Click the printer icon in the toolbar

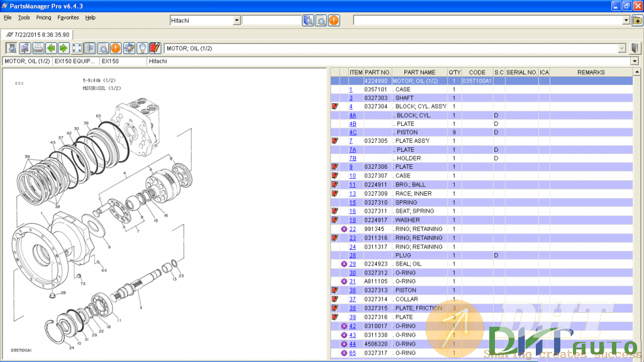[x=38, y=48]
